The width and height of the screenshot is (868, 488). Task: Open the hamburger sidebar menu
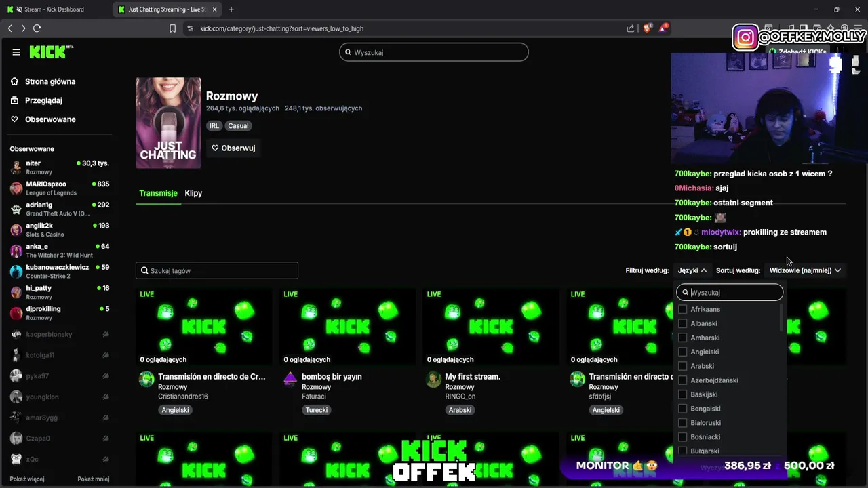tap(16, 52)
